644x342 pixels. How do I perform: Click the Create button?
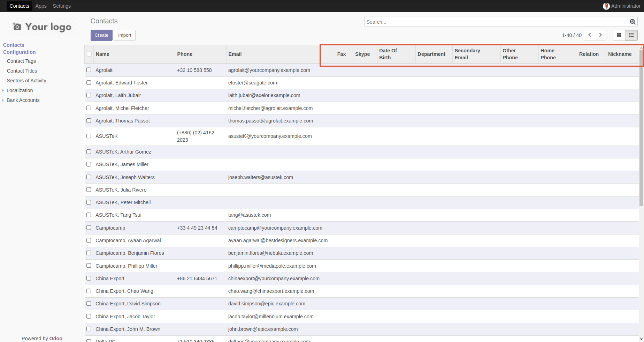(101, 35)
